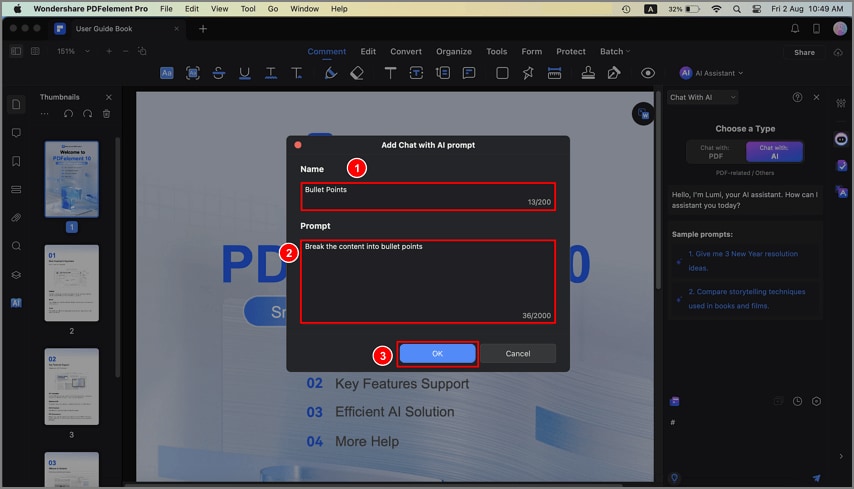
Task: Open the search sidebar panel
Action: pos(16,246)
